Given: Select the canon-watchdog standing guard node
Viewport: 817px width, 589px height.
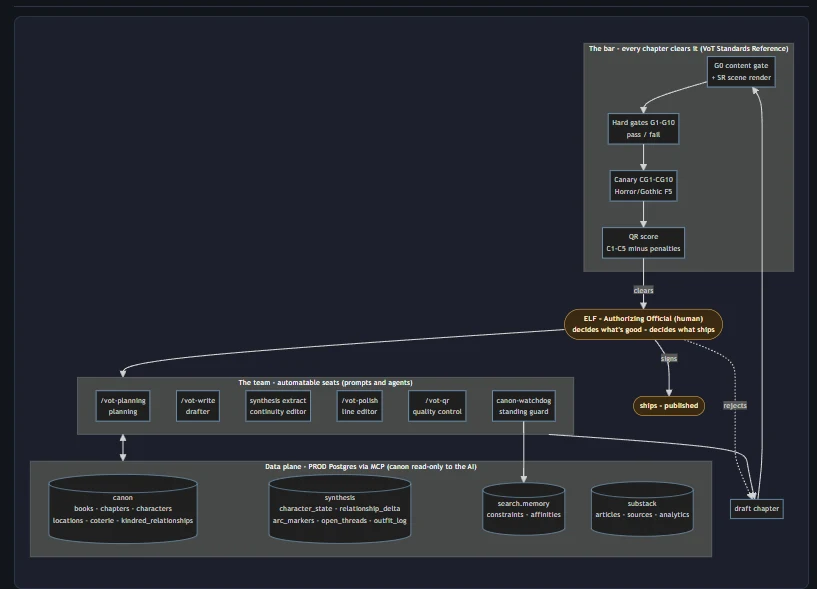Looking at the screenshot, I should [x=524, y=406].
